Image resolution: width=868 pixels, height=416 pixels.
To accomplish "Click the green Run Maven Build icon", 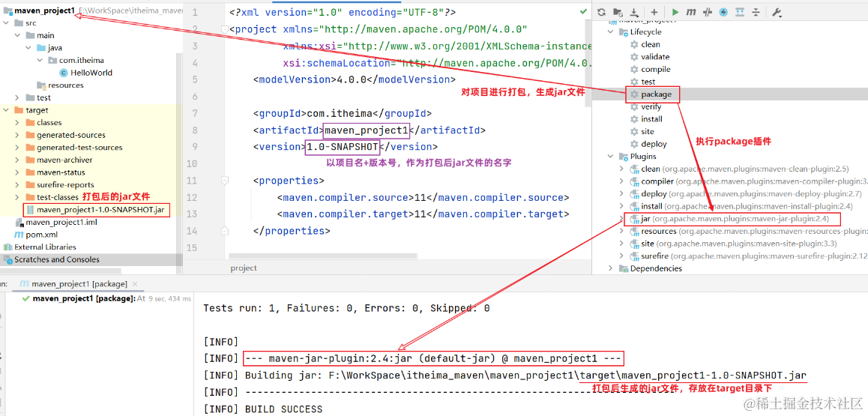I will click(x=675, y=11).
